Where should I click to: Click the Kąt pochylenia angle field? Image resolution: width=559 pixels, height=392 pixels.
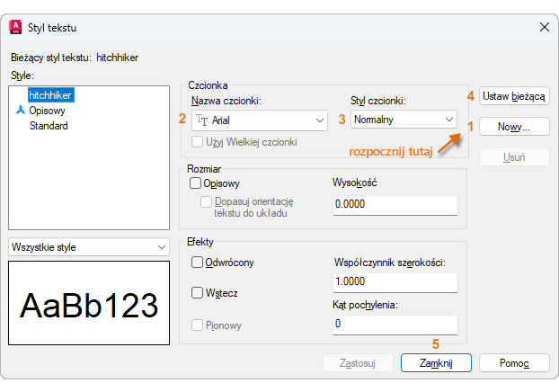tap(395, 324)
